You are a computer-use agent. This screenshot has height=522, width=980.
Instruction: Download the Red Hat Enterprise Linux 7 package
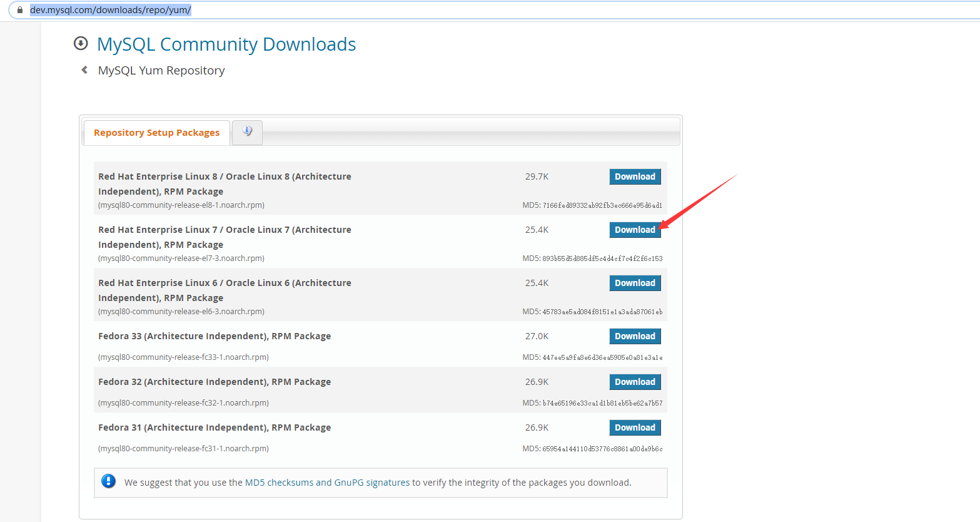click(x=635, y=230)
